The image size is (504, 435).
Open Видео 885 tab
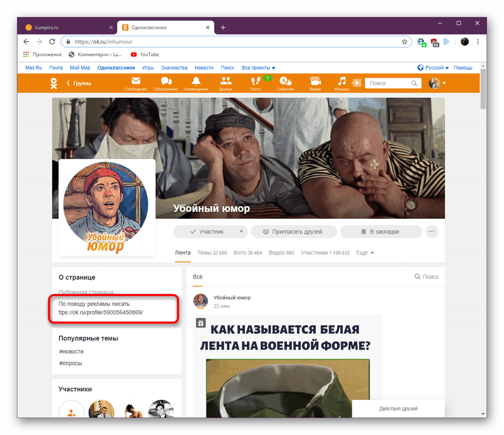tap(281, 253)
